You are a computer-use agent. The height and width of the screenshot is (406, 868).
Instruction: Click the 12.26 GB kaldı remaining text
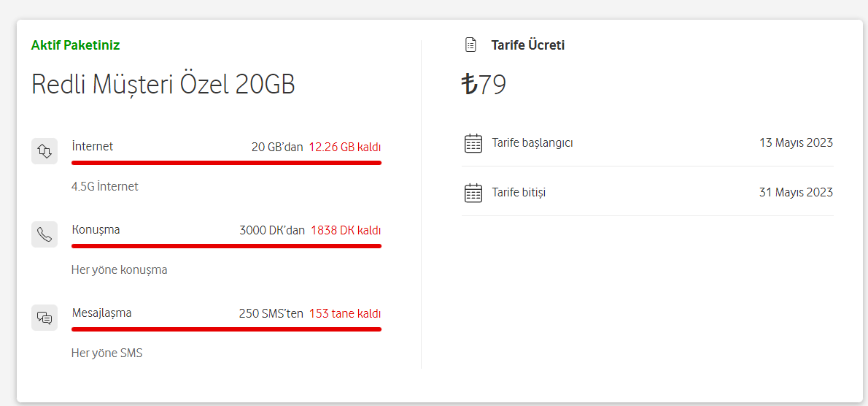pyautogui.click(x=345, y=148)
